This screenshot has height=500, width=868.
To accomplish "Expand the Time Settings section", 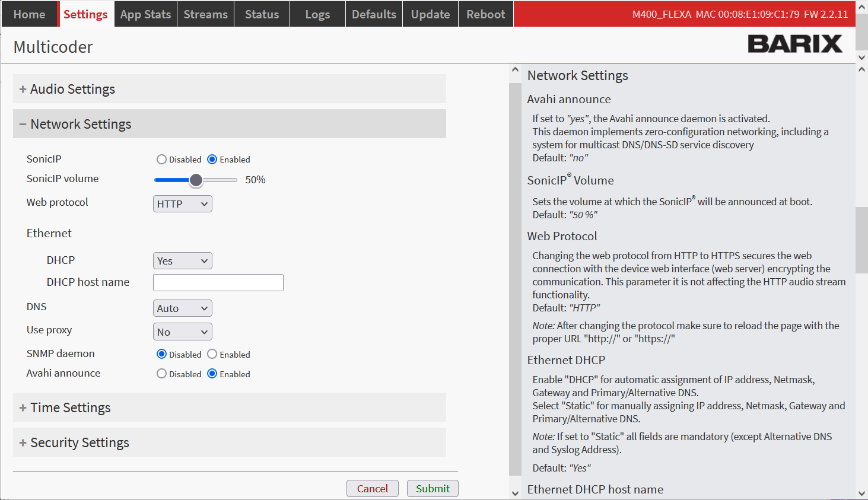I will tap(71, 407).
